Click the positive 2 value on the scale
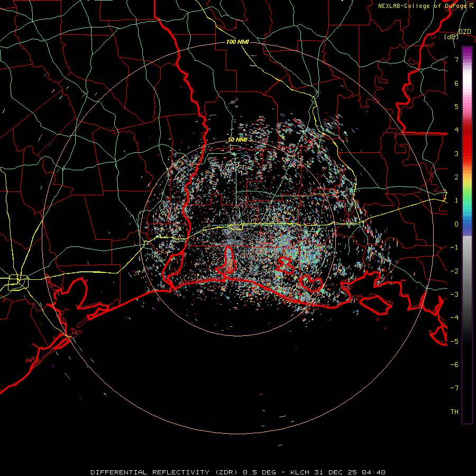The width and height of the screenshot is (476, 476). click(x=456, y=177)
